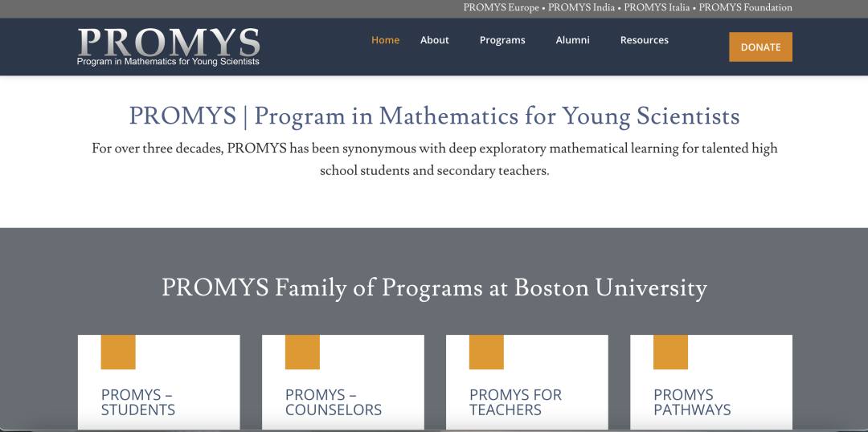The image size is (868, 432).
Task: Follow the PROMYS India link
Action: pos(581,8)
